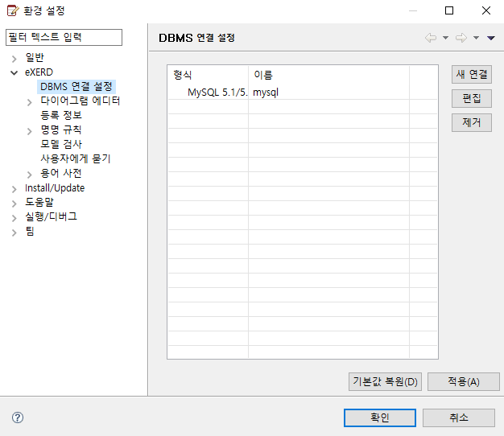Close the 환경 설정 window

486,10
